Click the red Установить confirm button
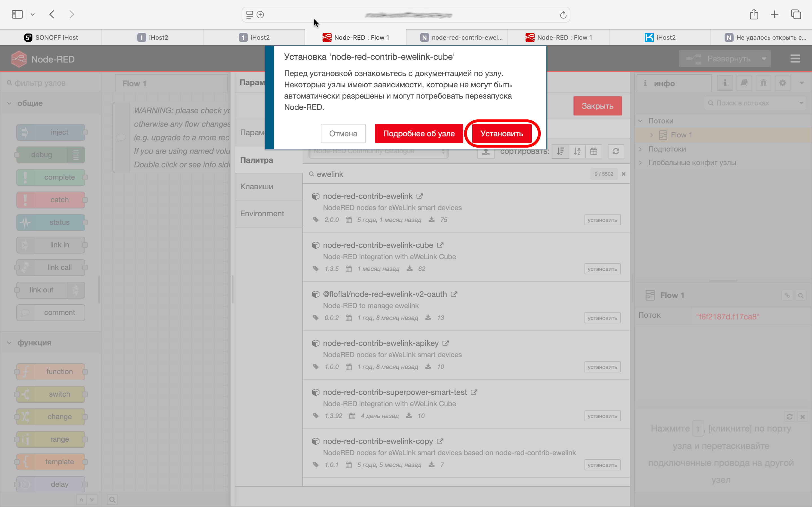 click(x=501, y=134)
